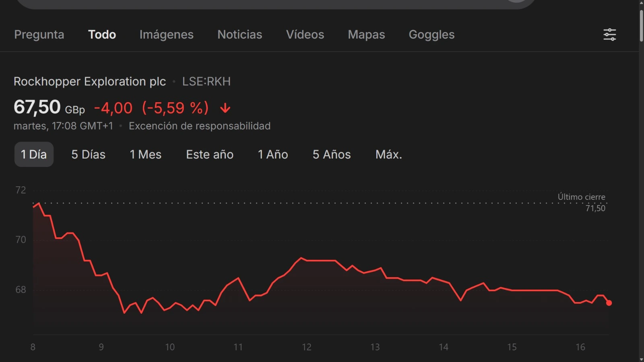
Task: Click the LSE:RKH ticker symbol
Action: click(x=206, y=82)
